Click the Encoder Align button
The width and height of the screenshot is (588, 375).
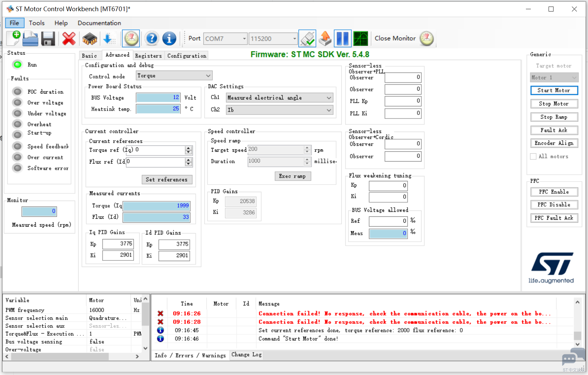[554, 143]
